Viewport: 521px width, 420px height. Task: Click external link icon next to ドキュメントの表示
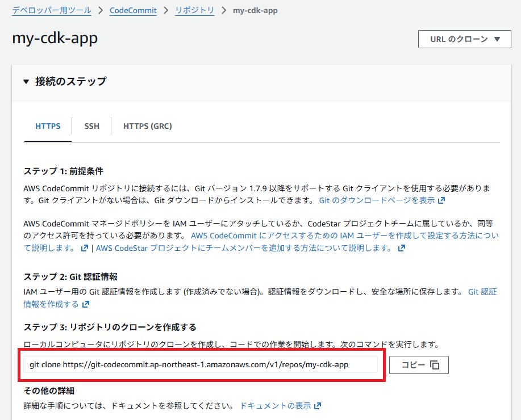tap(316, 405)
